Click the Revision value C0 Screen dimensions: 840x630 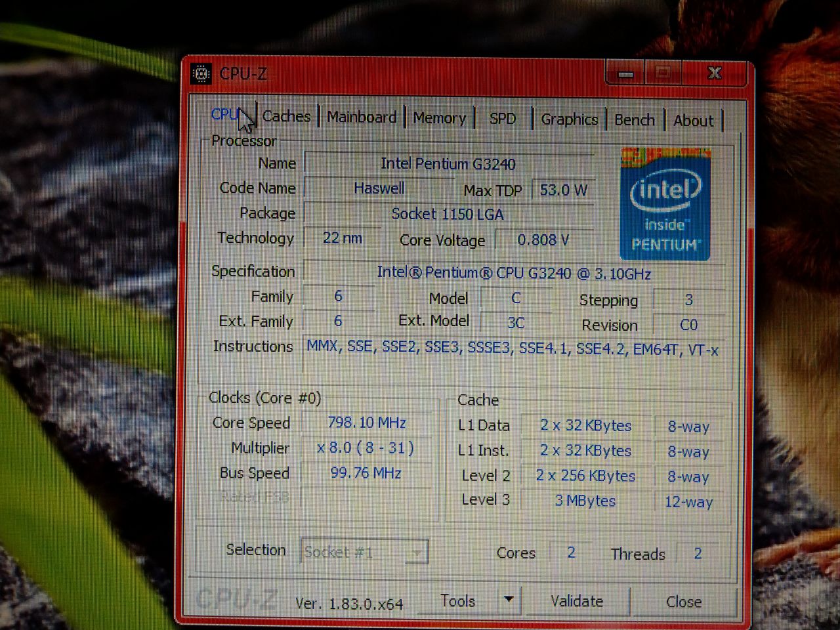pos(689,325)
